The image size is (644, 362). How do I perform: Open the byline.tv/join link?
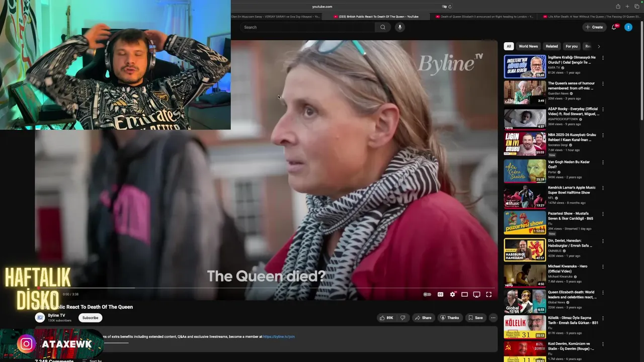[279, 336]
